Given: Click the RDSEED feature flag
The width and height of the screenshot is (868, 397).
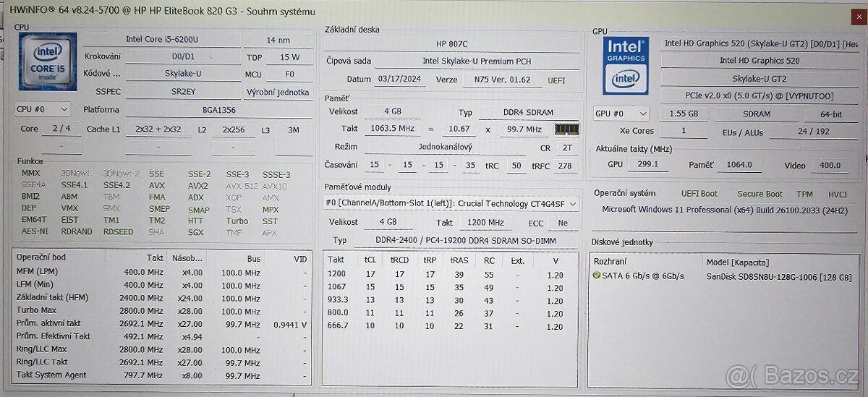Looking at the screenshot, I should coord(118,231).
